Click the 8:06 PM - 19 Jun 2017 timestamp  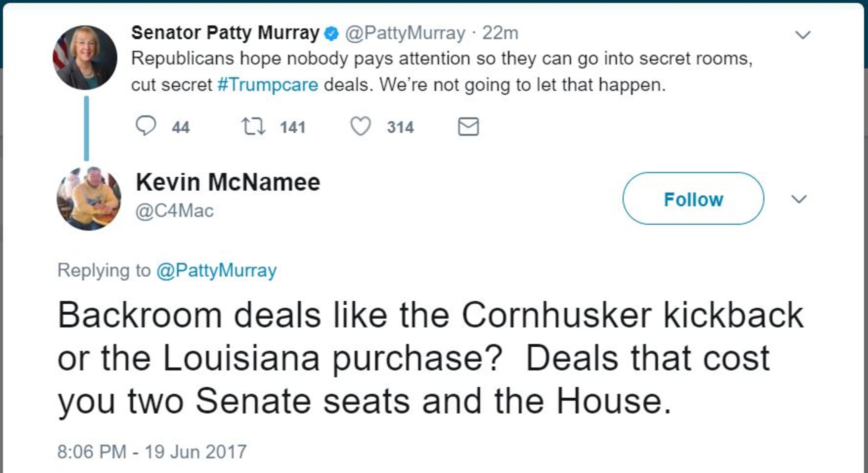[152, 452]
